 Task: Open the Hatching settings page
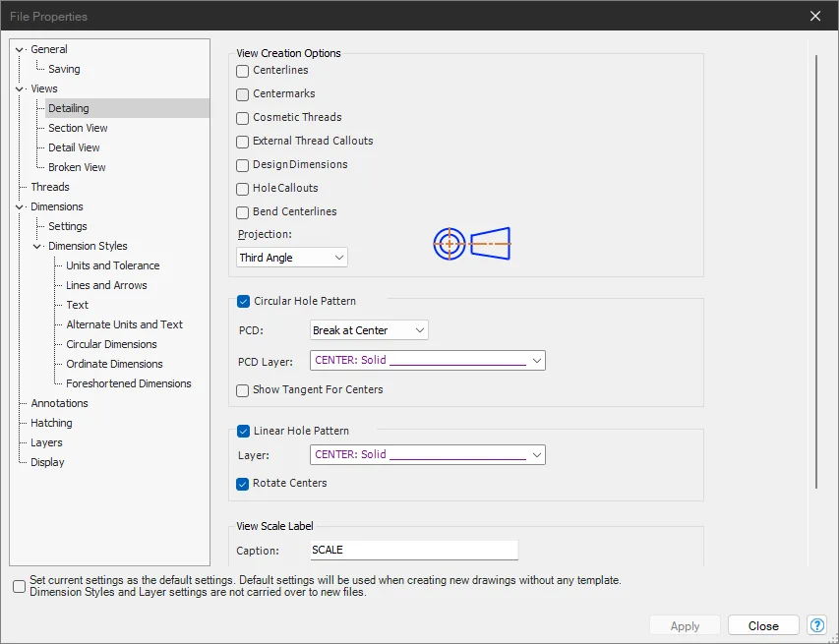[51, 423]
